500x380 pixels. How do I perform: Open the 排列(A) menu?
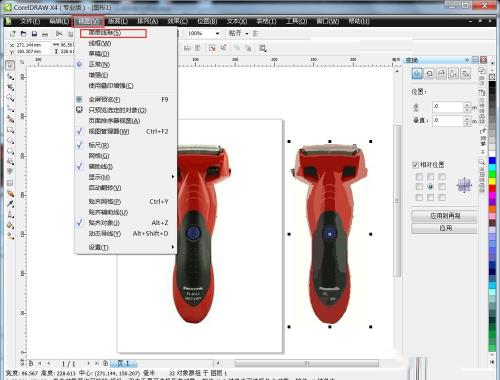[147, 21]
